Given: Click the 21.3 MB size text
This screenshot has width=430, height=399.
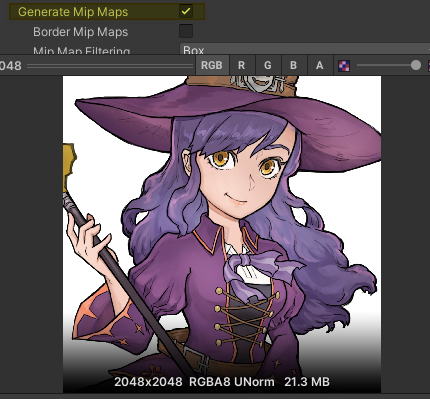Looking at the screenshot, I should coord(307,382).
